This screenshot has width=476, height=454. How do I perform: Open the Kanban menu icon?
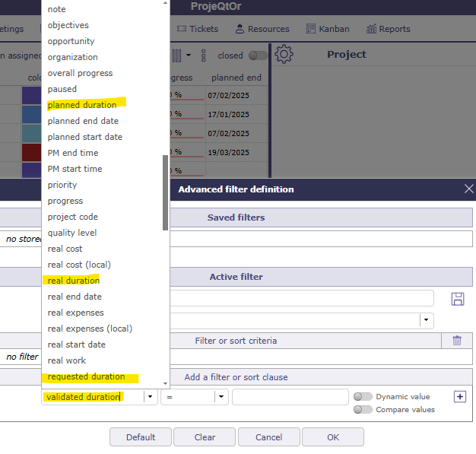(311, 29)
